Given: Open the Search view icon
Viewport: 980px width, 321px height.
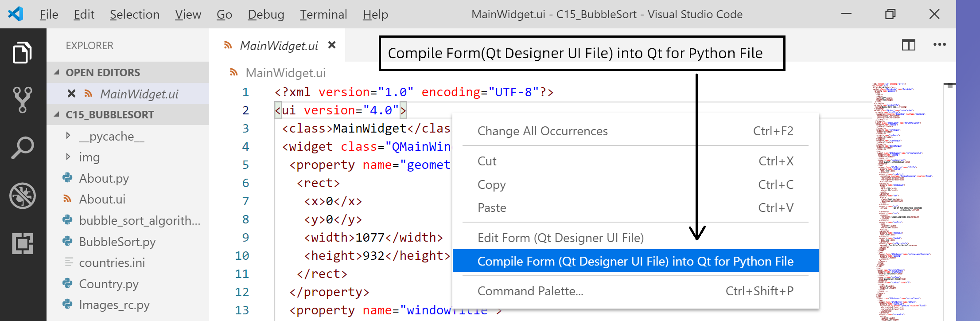Looking at the screenshot, I should point(23,148).
